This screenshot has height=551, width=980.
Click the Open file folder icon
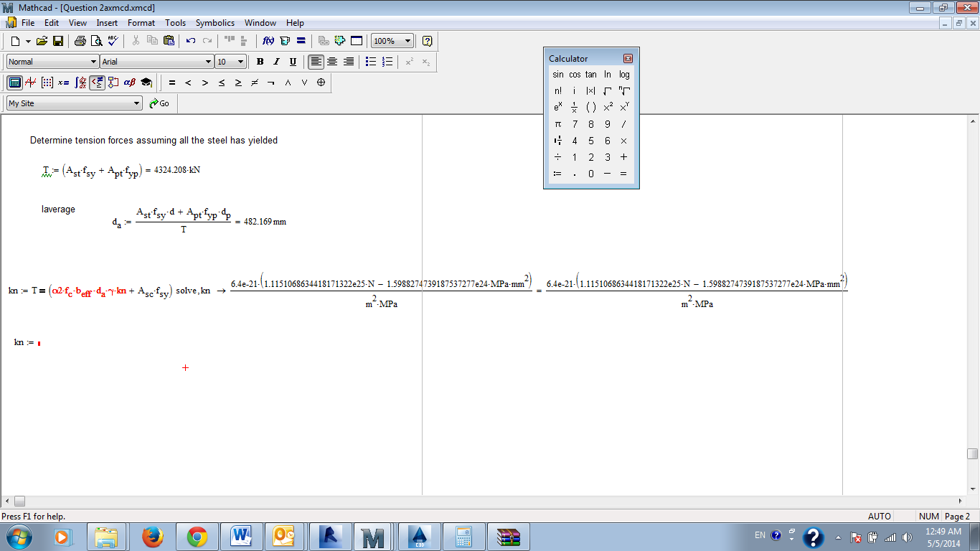42,41
